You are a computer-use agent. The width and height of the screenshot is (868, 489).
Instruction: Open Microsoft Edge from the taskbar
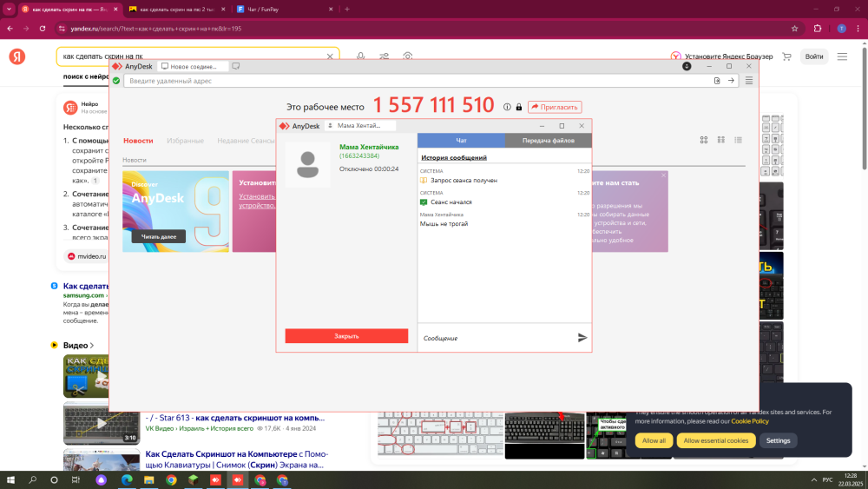[127, 479]
